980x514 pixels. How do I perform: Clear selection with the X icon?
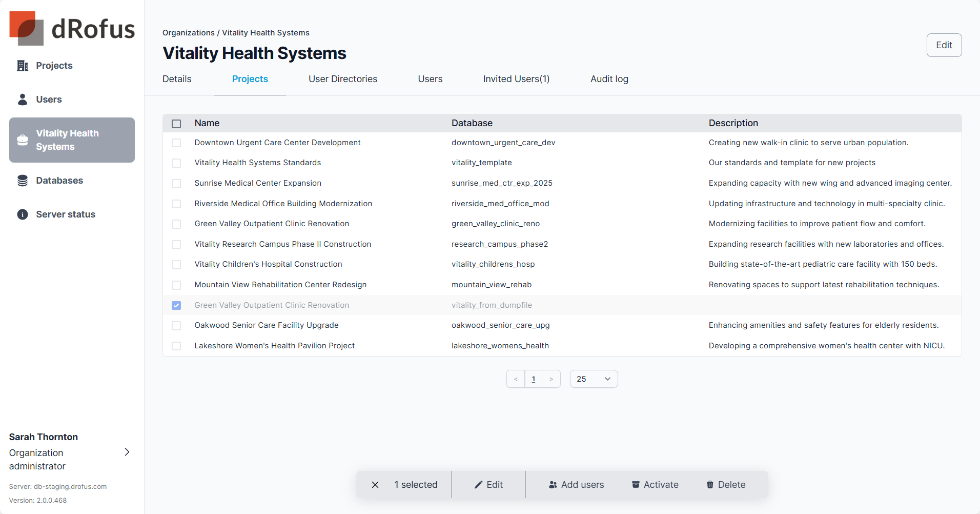click(x=375, y=485)
